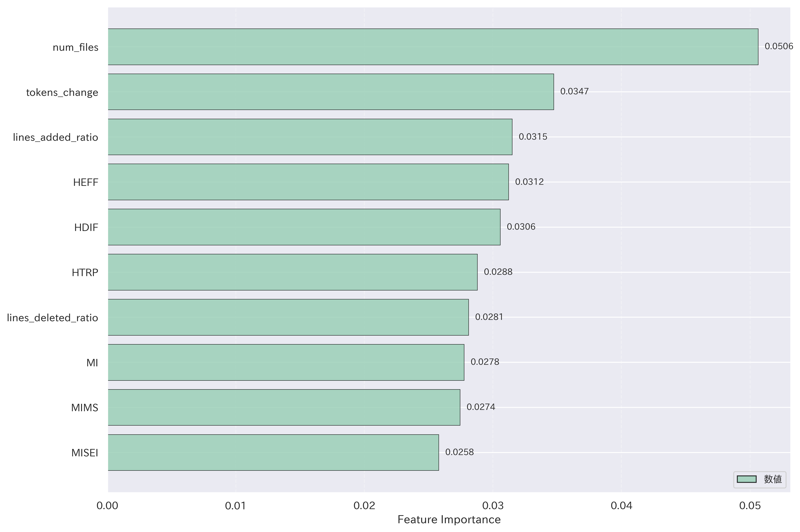The width and height of the screenshot is (800, 532).
Task: Click the 数値 legend label
Action: tap(773, 479)
